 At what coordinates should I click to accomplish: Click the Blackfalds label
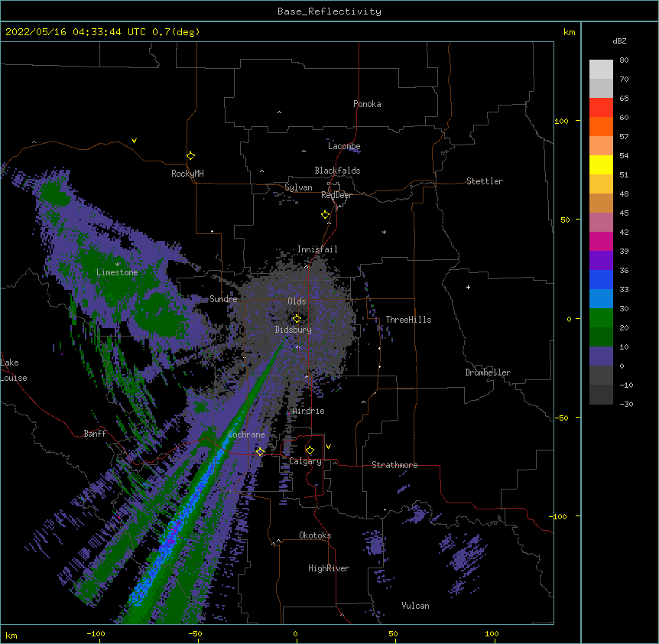tap(337, 171)
